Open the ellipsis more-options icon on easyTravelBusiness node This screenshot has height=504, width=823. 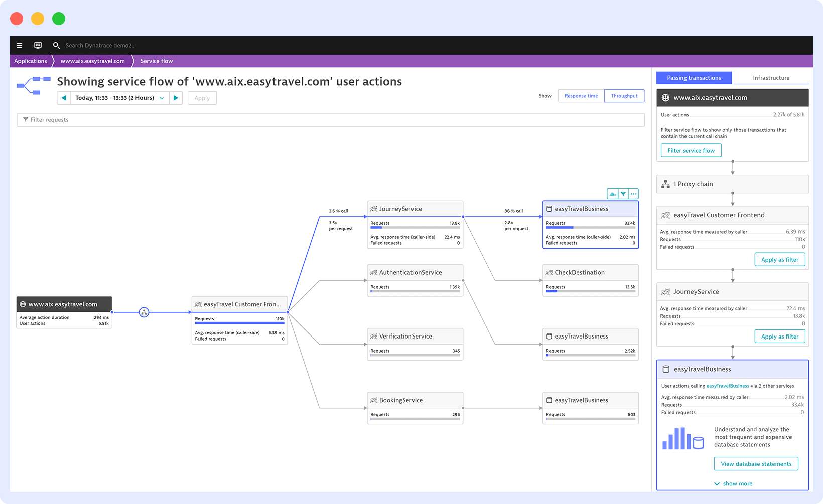tap(633, 193)
